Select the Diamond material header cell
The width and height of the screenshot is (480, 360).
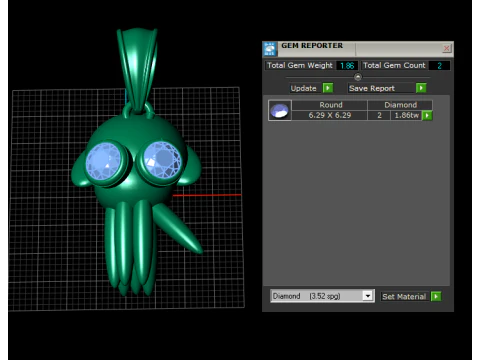coord(400,105)
